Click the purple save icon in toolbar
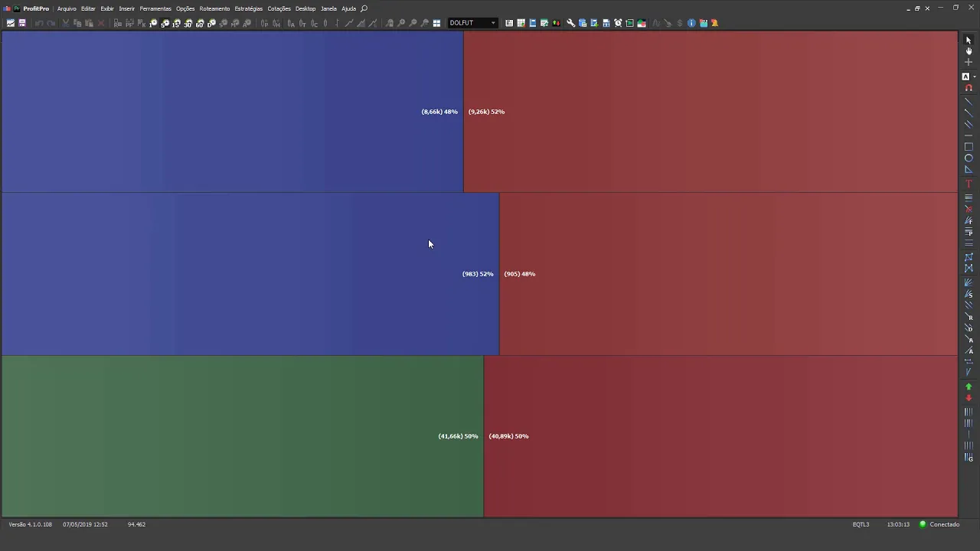This screenshot has height=551, width=980. coord(22,23)
